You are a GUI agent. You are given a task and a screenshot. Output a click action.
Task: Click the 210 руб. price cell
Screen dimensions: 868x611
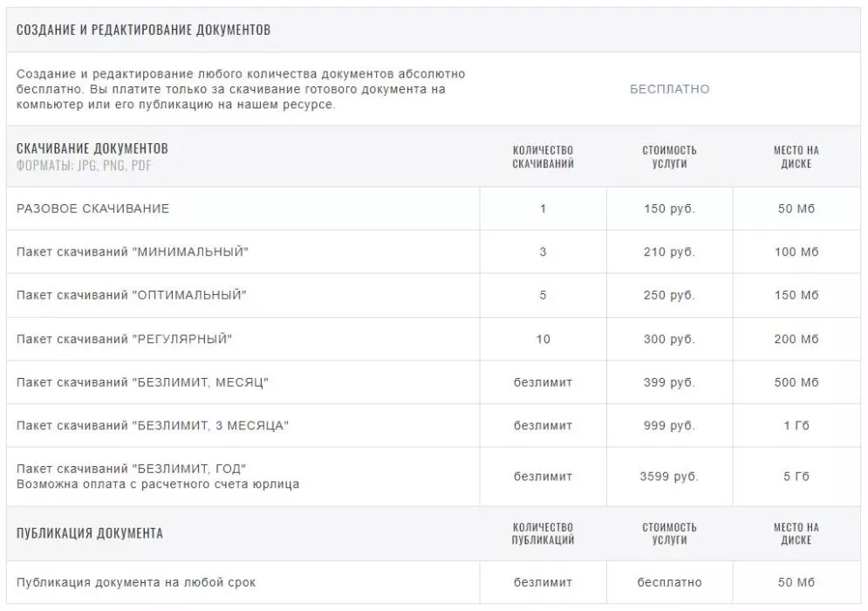(669, 252)
